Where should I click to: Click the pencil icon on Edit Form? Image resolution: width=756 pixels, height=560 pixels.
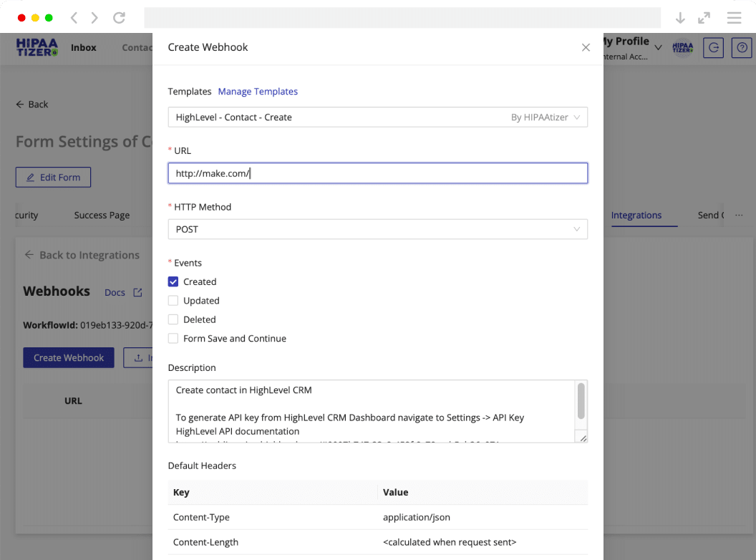coord(30,178)
